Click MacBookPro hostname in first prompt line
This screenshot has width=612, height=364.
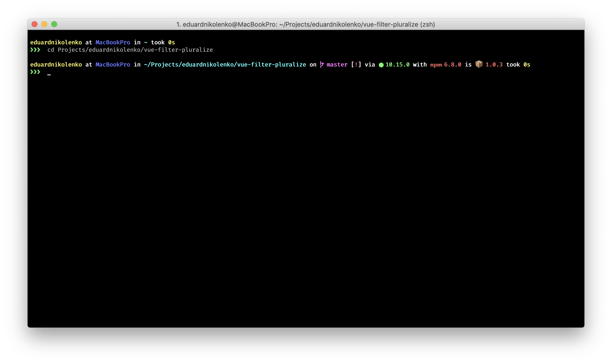pos(113,42)
